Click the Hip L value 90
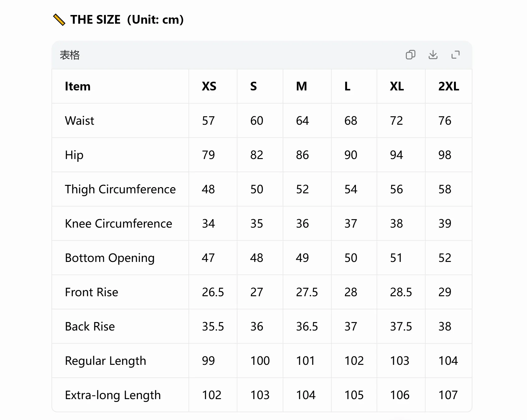Viewport: 527px width, 420px height. pyautogui.click(x=351, y=155)
